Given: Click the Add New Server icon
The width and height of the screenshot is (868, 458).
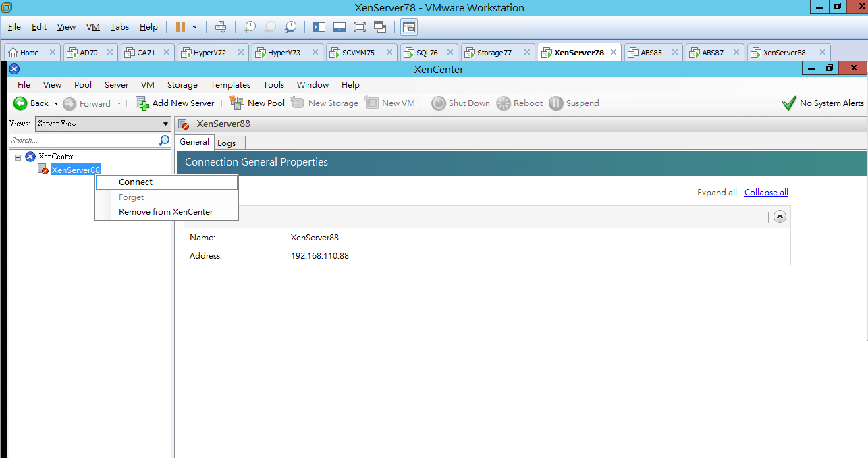Looking at the screenshot, I should [142, 103].
